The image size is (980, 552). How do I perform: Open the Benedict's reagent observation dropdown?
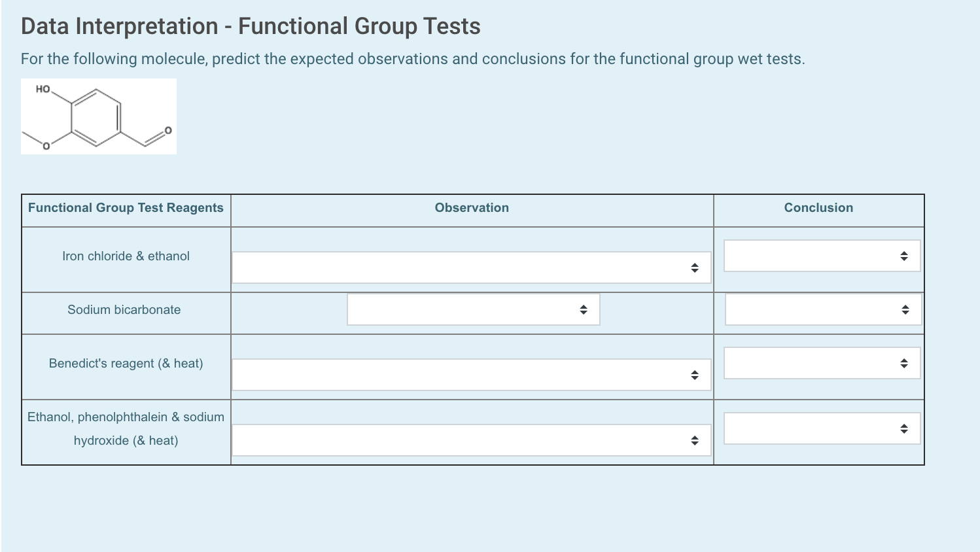coord(470,373)
